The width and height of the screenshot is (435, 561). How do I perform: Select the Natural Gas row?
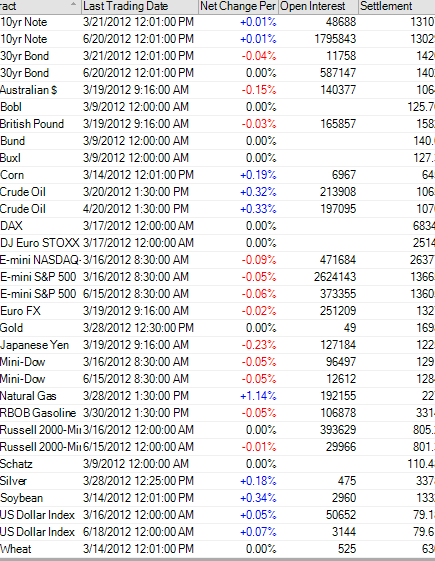(218, 396)
